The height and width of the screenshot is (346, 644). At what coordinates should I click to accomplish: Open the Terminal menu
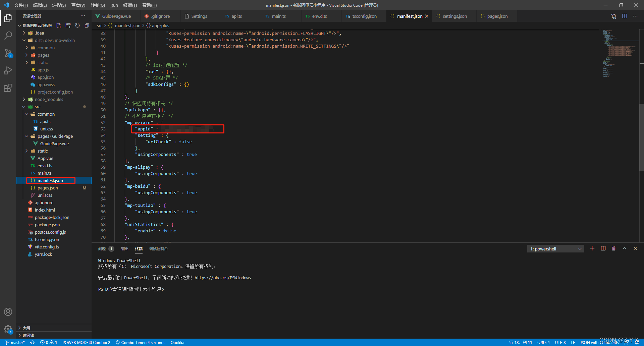tap(130, 5)
